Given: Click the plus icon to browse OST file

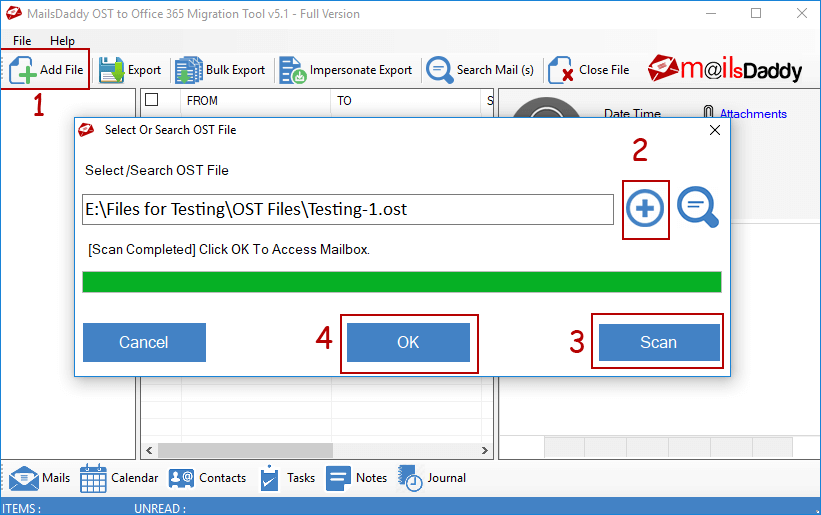Looking at the screenshot, I should (645, 209).
